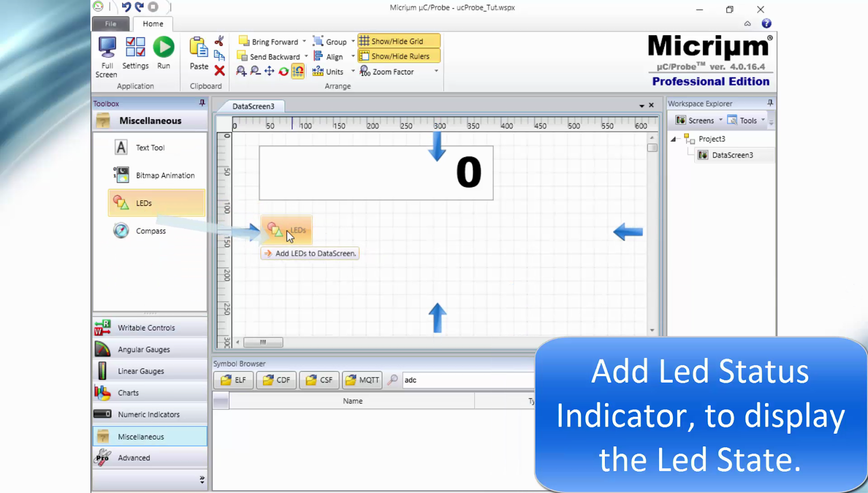The image size is (868, 493).
Task: Open the MQTT symbol browser
Action: click(x=361, y=380)
